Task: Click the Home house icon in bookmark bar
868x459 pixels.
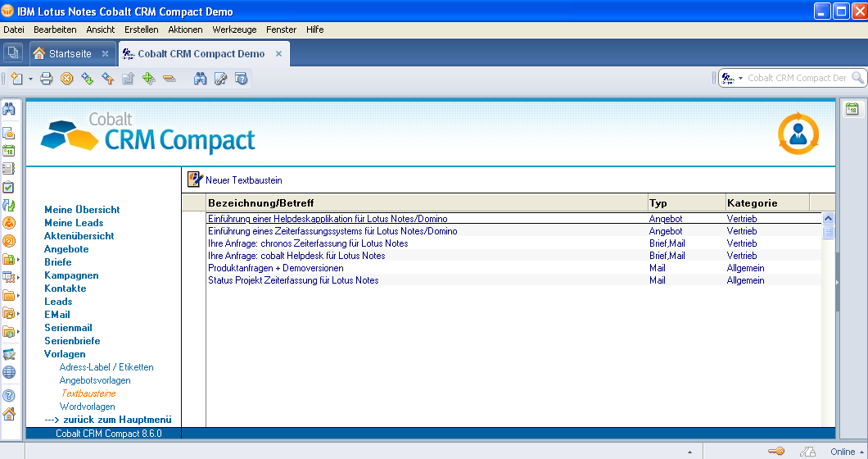Action: [9, 414]
